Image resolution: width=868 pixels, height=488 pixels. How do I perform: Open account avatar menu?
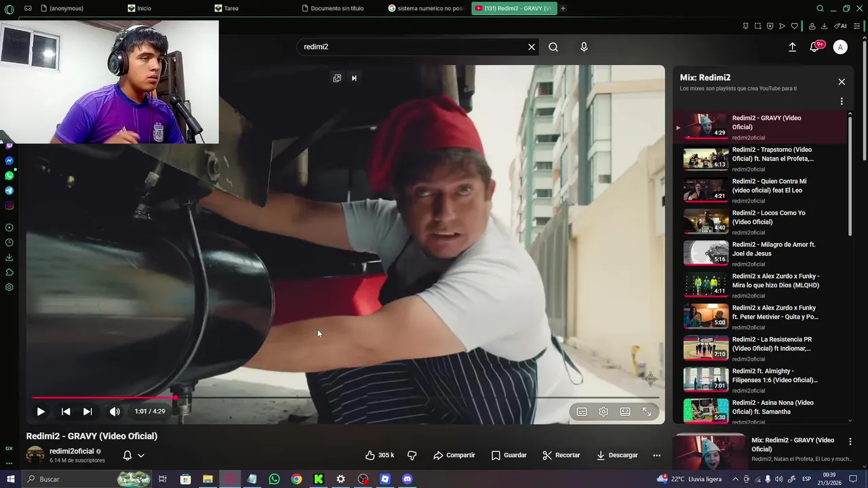840,47
